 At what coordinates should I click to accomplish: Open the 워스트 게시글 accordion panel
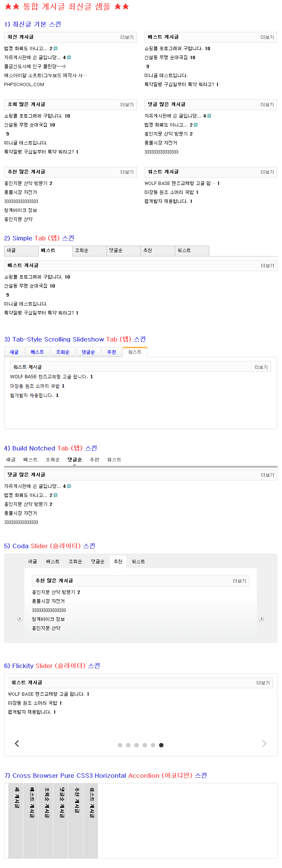(x=91, y=820)
